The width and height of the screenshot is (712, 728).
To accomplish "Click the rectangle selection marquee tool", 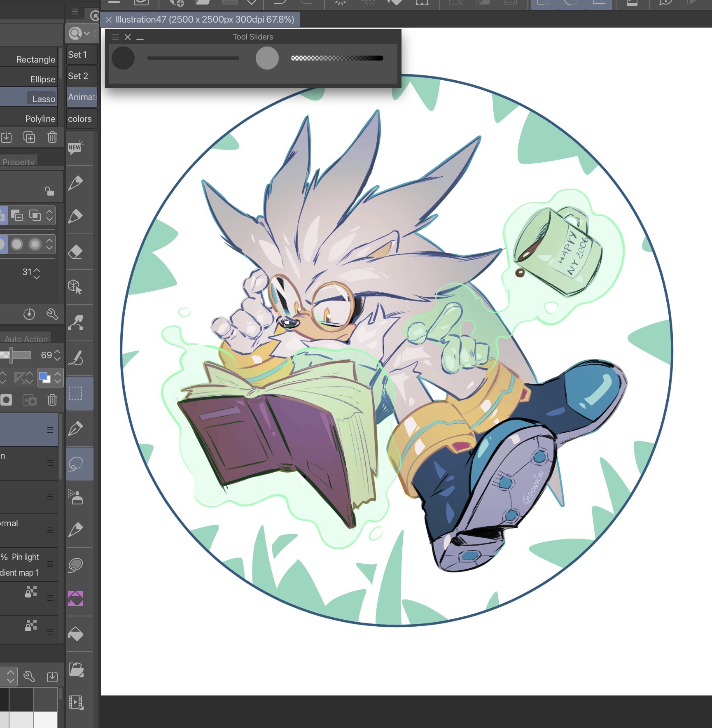I will click(75, 393).
